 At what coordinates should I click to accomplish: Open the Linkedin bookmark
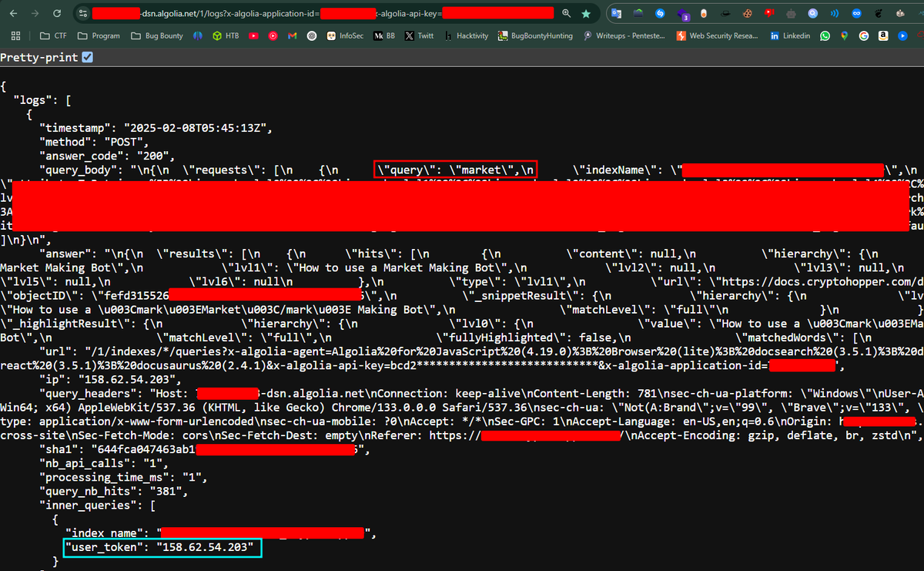click(x=790, y=35)
